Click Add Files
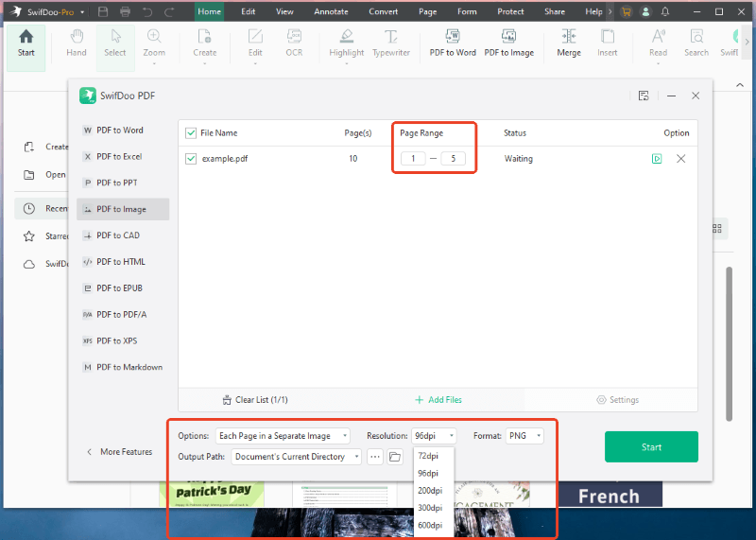This screenshot has height=540, width=756. point(438,400)
